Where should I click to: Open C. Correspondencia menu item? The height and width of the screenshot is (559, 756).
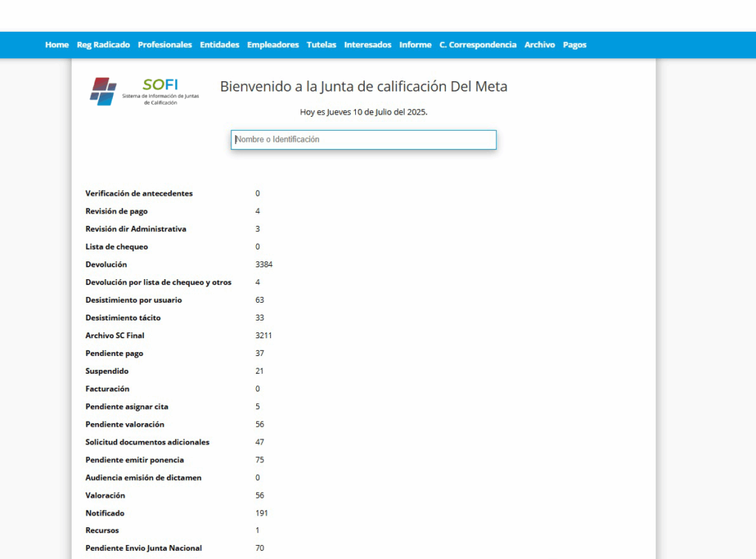(x=478, y=45)
